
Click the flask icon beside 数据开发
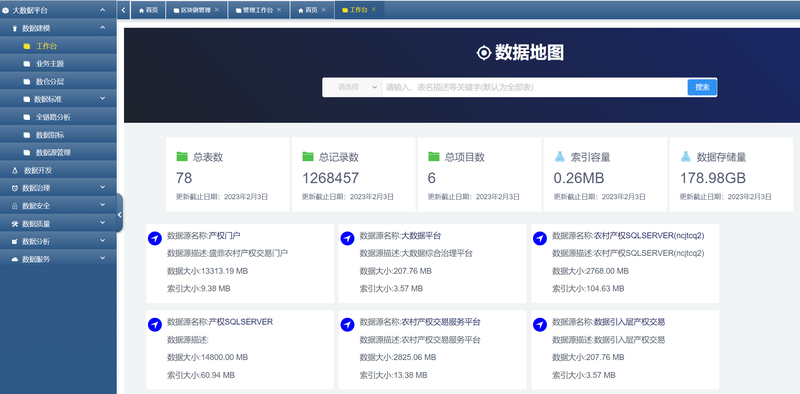pyautogui.click(x=15, y=170)
